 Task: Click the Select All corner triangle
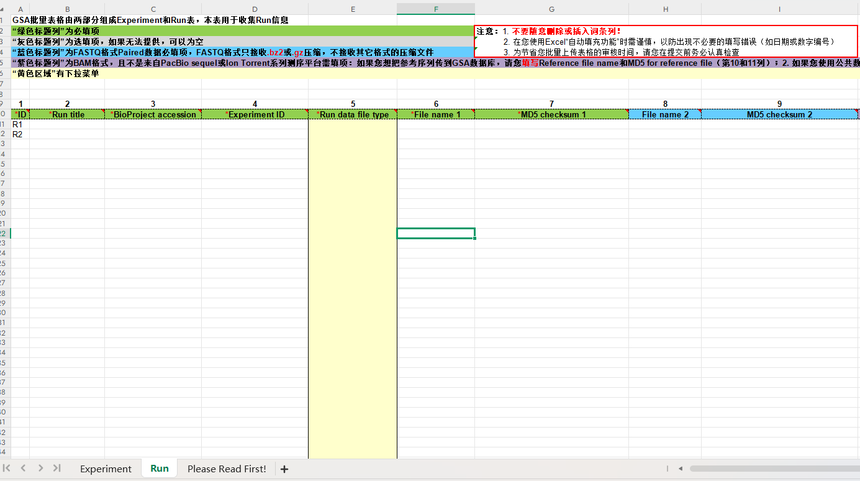coord(4,9)
